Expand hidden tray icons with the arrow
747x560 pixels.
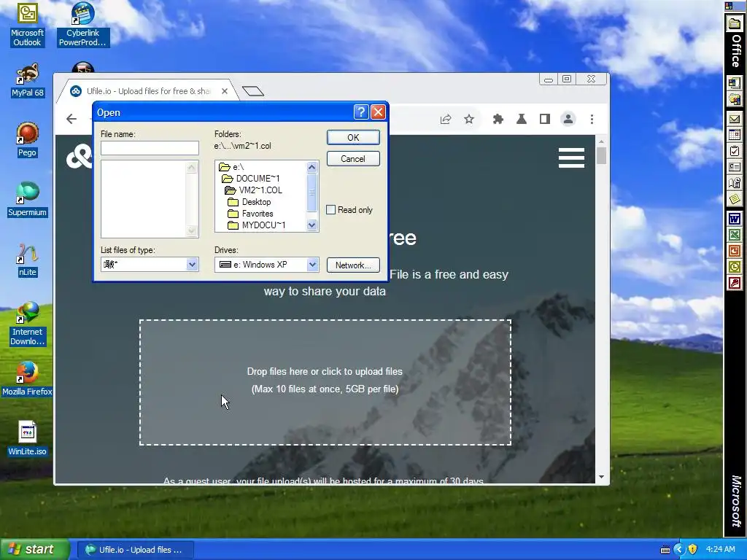[x=679, y=550]
